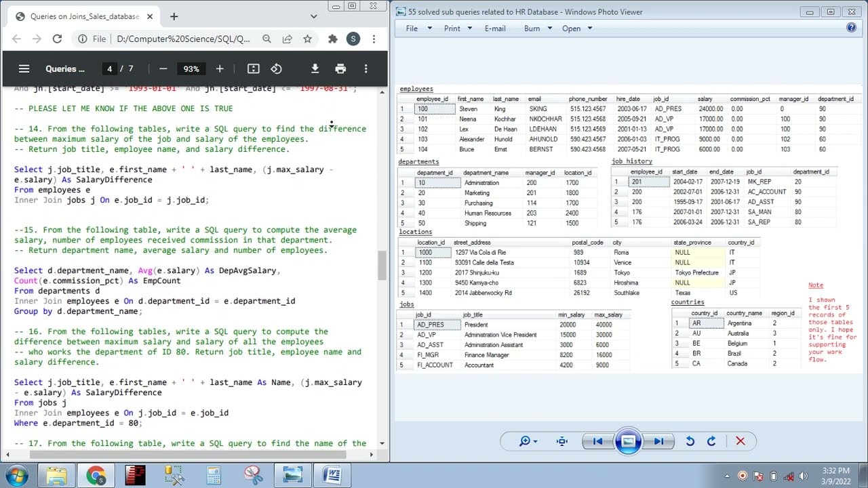Open PDF viewer more actions menu
This screenshot has height=488, width=868.
366,68
